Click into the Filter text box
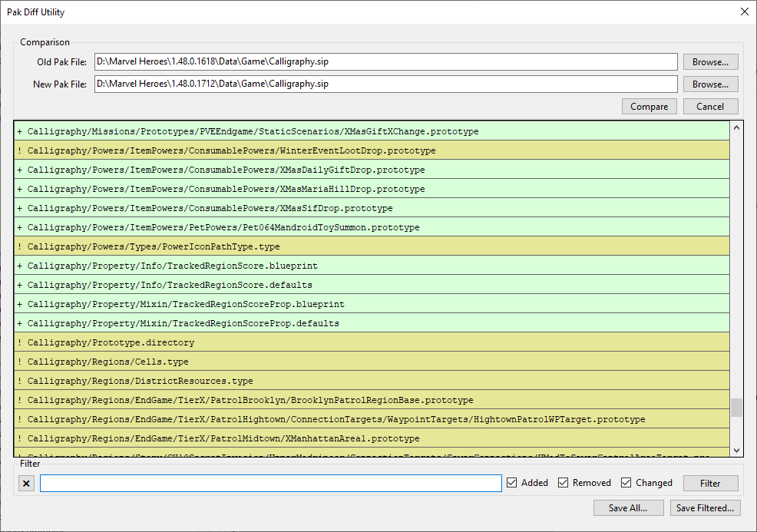 [x=271, y=483]
